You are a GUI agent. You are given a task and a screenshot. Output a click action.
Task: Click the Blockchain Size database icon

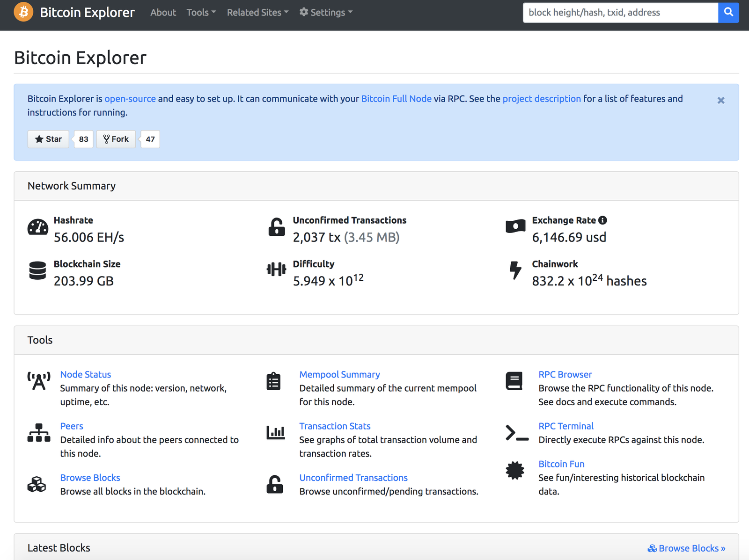click(x=37, y=270)
